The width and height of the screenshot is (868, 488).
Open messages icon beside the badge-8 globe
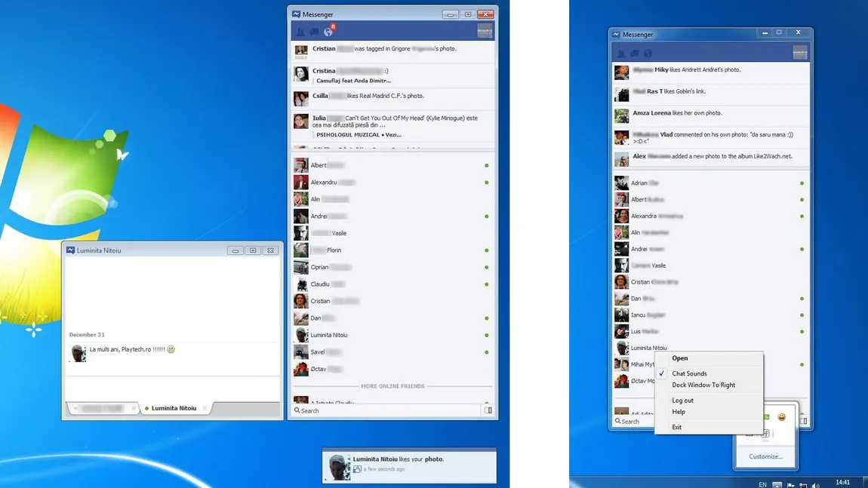(x=314, y=32)
